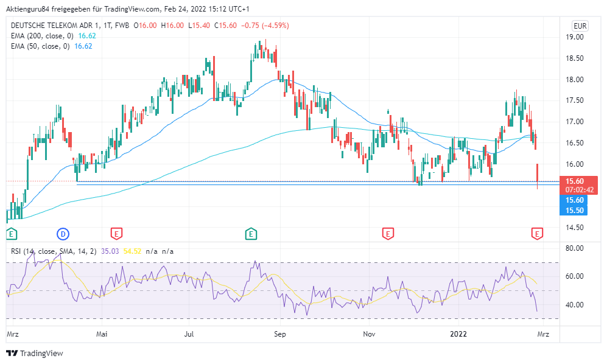607x364 pixels.
Task: Click 14.50 on the price axis
Action: (x=575, y=228)
